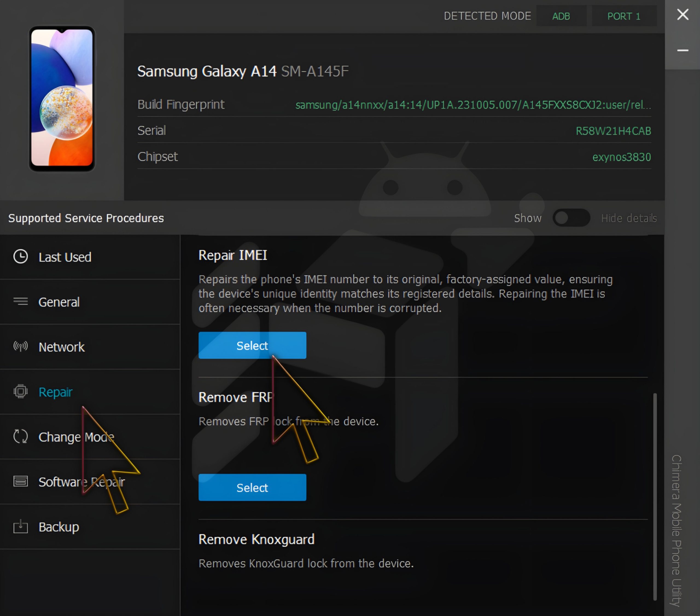Click the DETECTED MODE label
The height and width of the screenshot is (616, 700).
[x=487, y=16]
